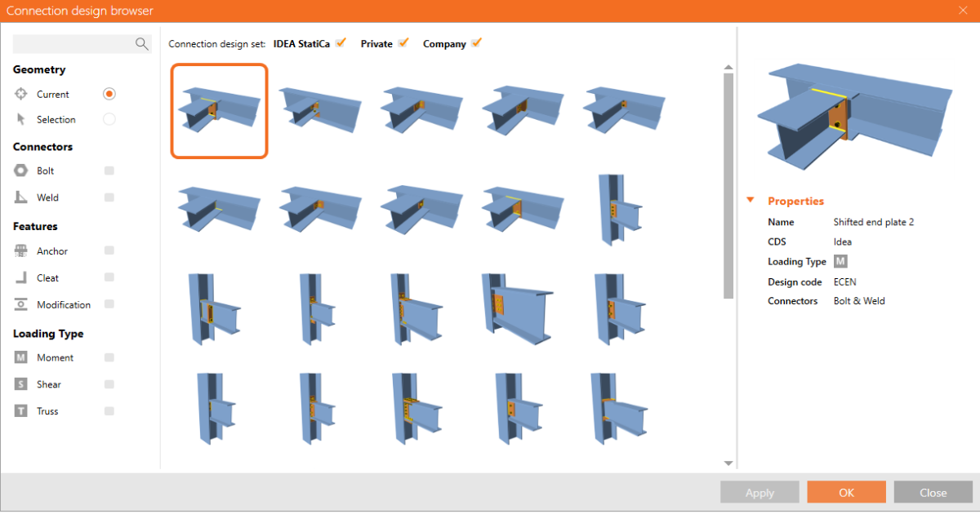Enable the Truss loading type checkbox
The image size is (980, 514).
pyautogui.click(x=109, y=411)
